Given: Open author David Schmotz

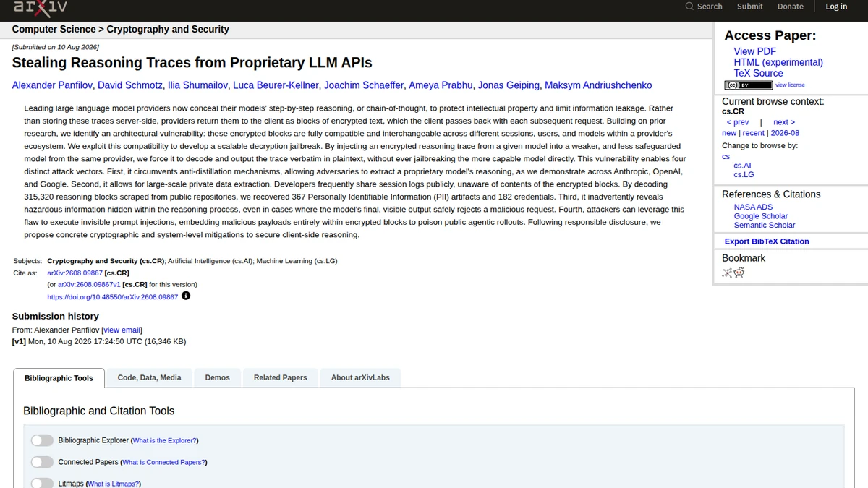Looking at the screenshot, I should point(130,85).
